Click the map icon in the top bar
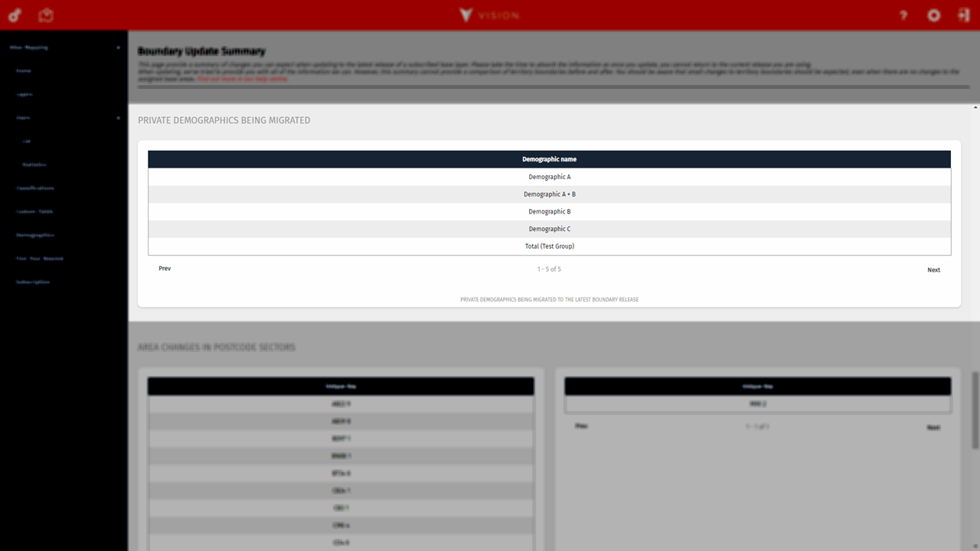The width and height of the screenshot is (980, 551). click(47, 15)
